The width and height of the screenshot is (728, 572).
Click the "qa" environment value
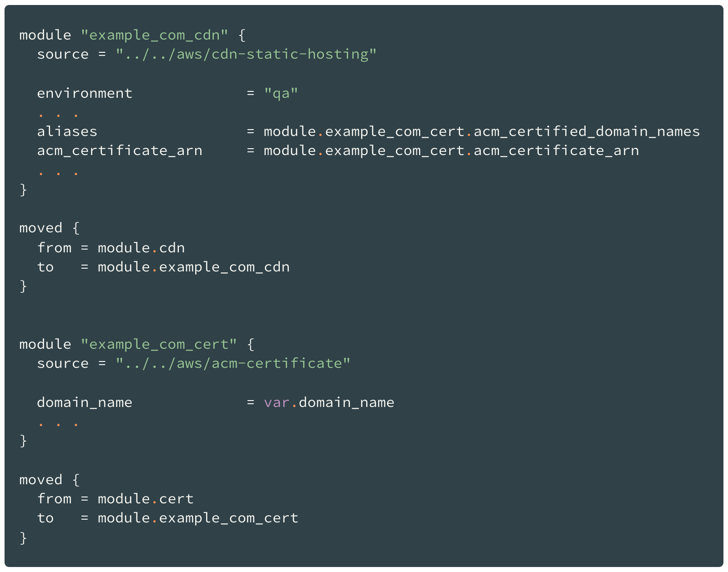[x=281, y=94]
